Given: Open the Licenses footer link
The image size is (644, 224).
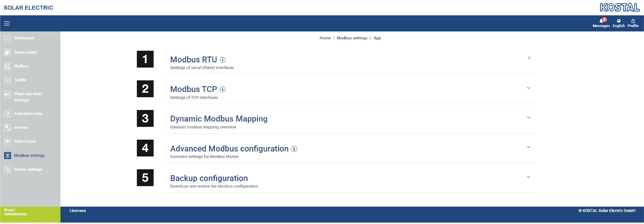Looking at the screenshot, I should [x=78, y=211].
